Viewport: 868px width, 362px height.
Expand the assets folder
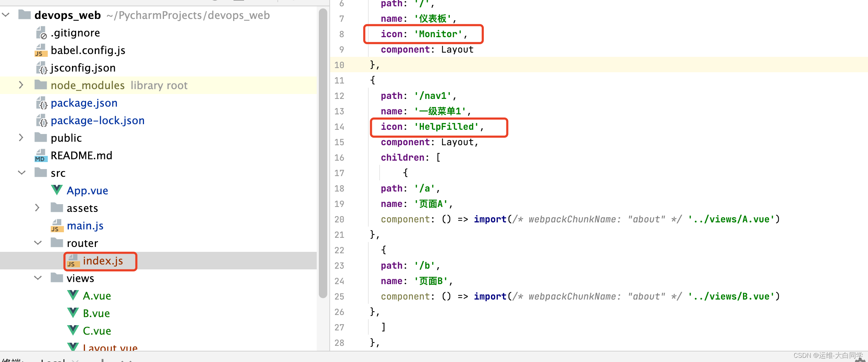37,208
